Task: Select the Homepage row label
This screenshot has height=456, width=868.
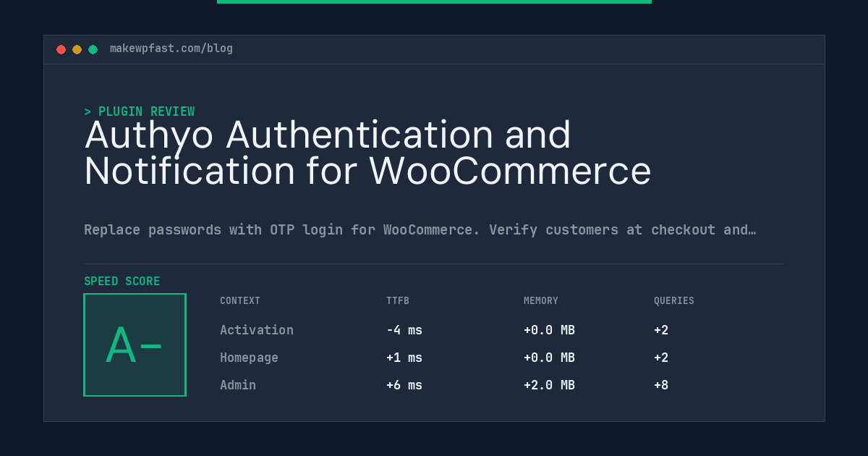Action: (249, 358)
